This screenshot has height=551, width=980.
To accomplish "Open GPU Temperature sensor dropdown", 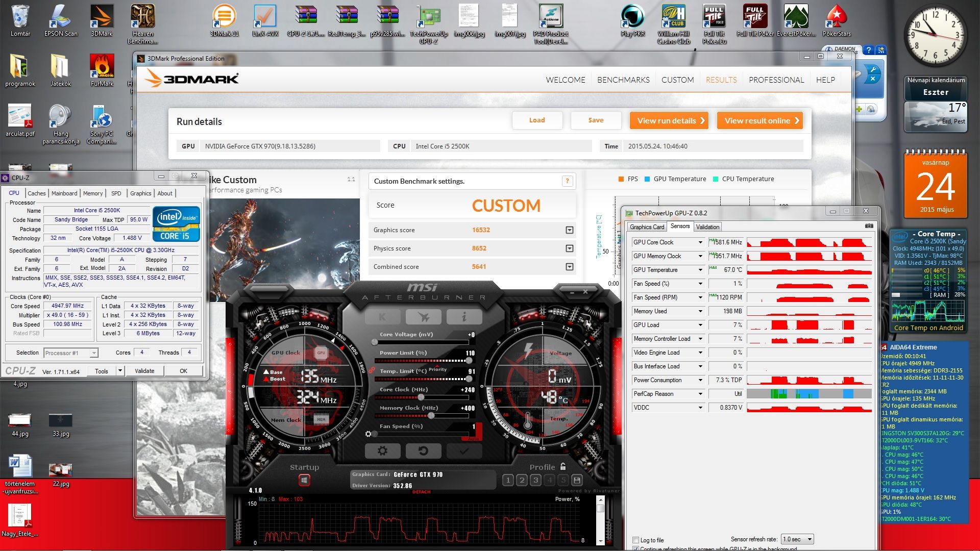I will [x=700, y=270].
